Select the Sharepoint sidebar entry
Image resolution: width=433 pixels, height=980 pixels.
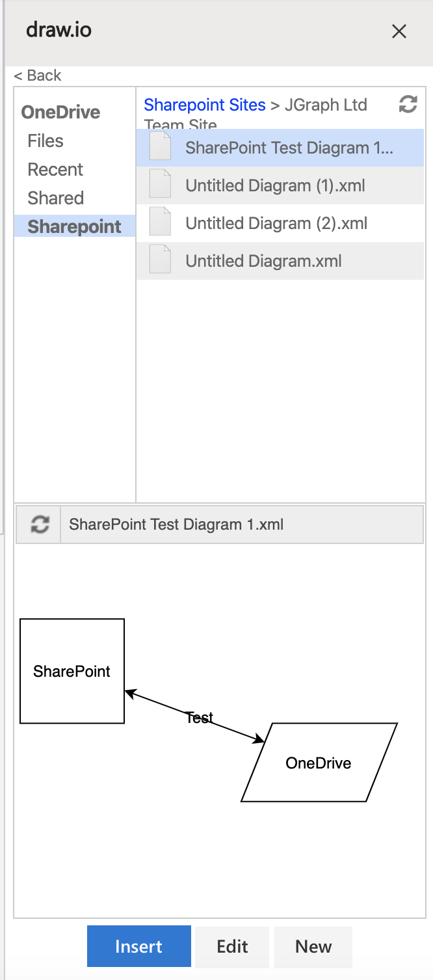[x=73, y=226]
